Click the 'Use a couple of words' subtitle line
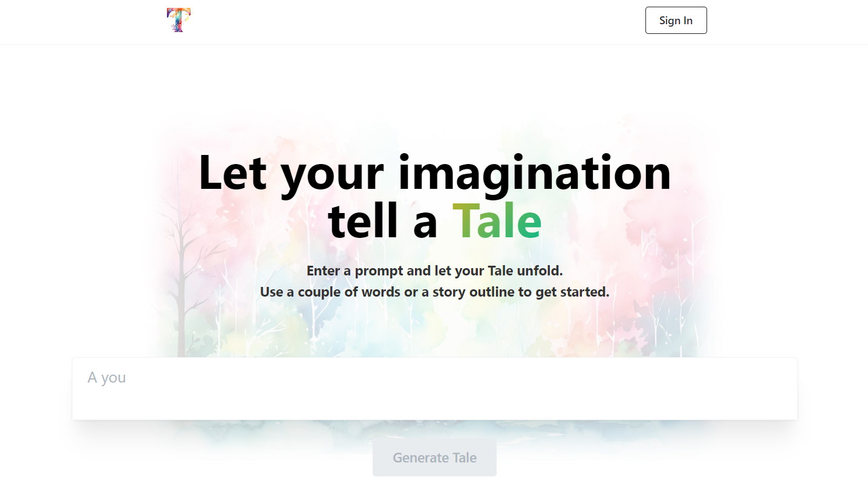Viewport: 868px width, 480px height. (x=434, y=292)
